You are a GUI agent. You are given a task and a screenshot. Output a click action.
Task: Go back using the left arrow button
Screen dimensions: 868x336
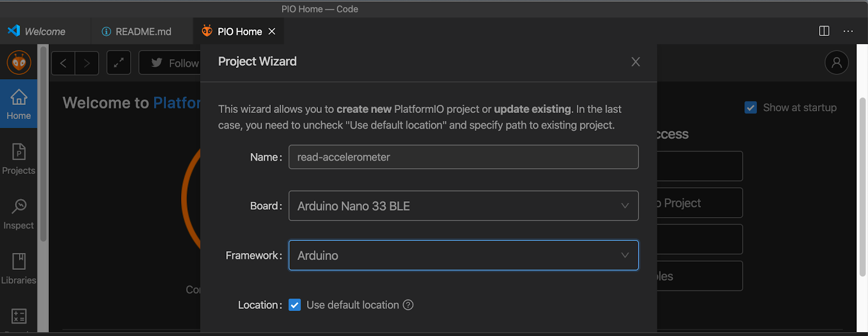(63, 63)
